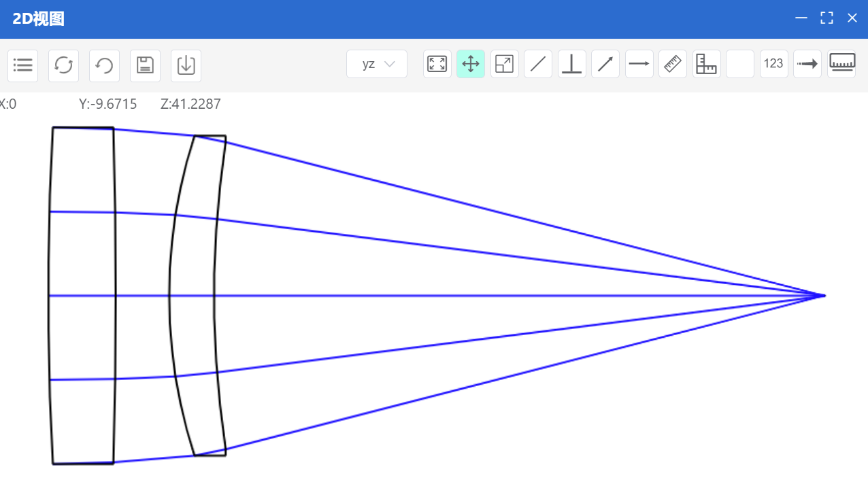
Task: Select the zoom region scale tool
Action: click(x=505, y=64)
